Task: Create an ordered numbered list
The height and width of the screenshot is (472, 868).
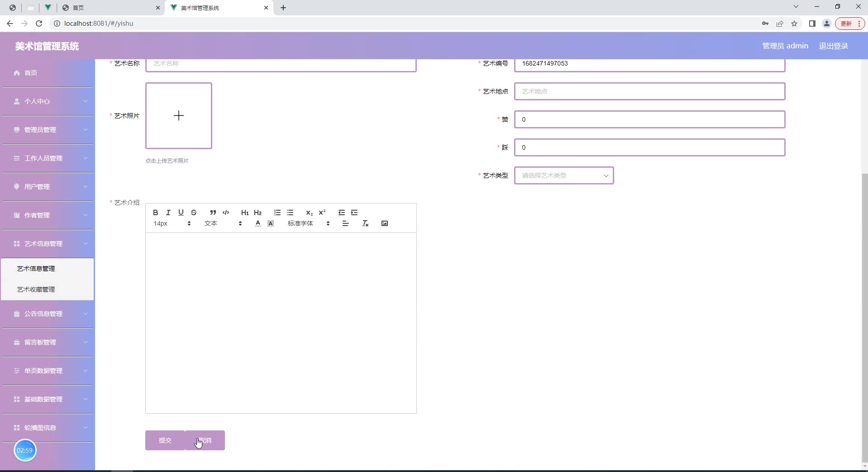Action: (277, 212)
